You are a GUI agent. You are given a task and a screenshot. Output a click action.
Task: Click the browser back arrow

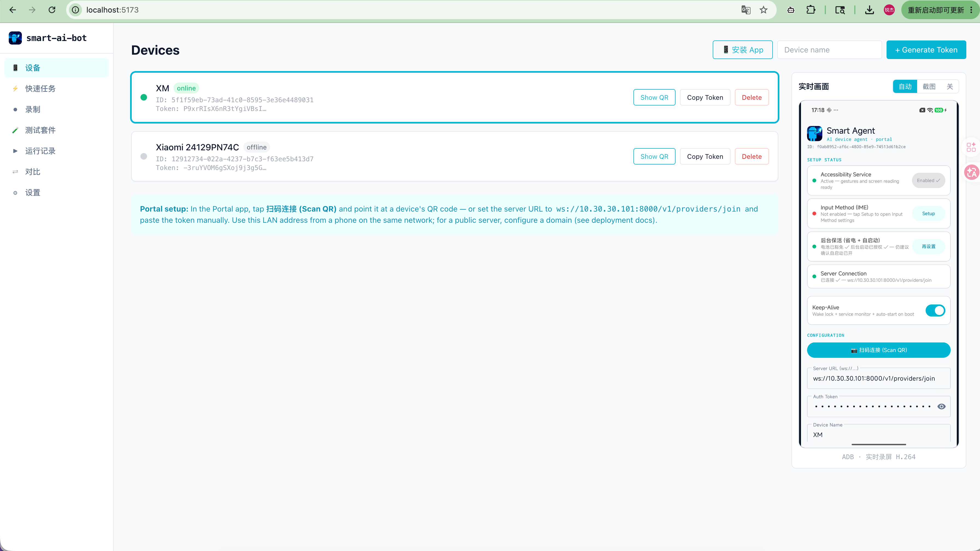click(13, 10)
